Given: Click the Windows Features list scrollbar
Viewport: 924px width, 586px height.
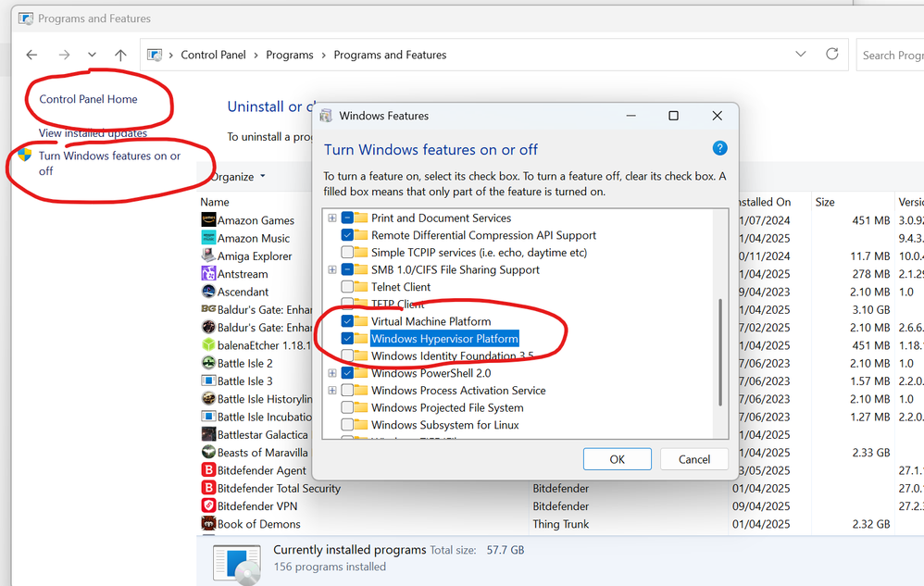Looking at the screenshot, I should tap(719, 352).
